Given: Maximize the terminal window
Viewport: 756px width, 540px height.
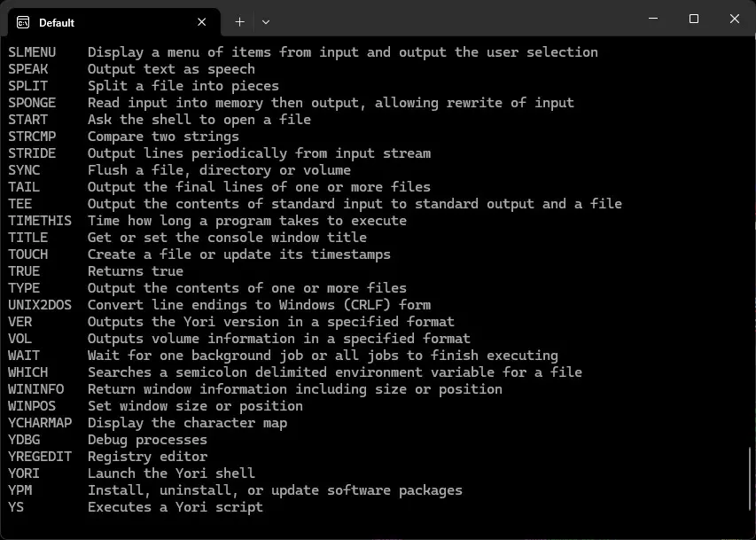Looking at the screenshot, I should (x=694, y=18).
